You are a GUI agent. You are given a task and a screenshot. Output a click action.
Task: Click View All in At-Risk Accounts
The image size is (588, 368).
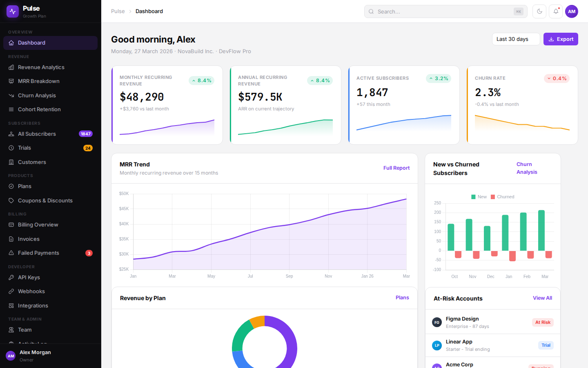click(x=542, y=298)
